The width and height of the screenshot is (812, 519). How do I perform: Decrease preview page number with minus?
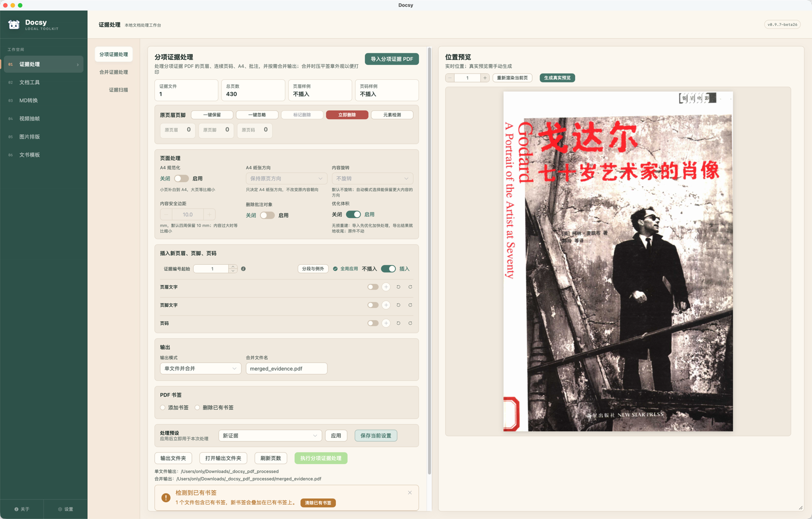(450, 78)
